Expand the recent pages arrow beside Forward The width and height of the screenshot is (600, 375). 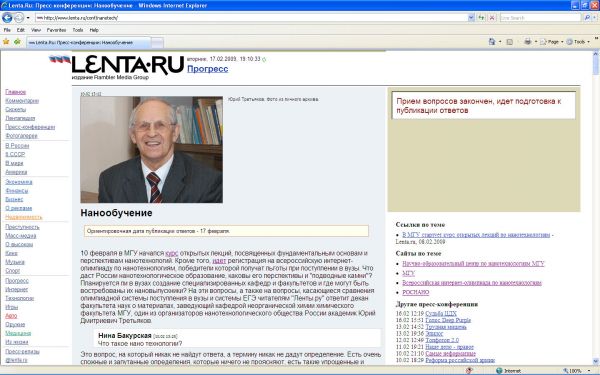(28, 18)
